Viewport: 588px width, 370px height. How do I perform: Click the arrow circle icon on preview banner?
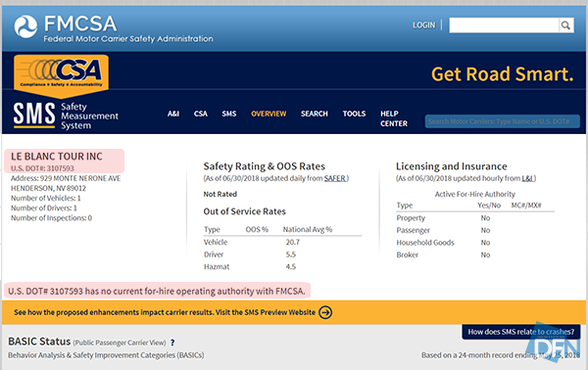click(x=325, y=312)
